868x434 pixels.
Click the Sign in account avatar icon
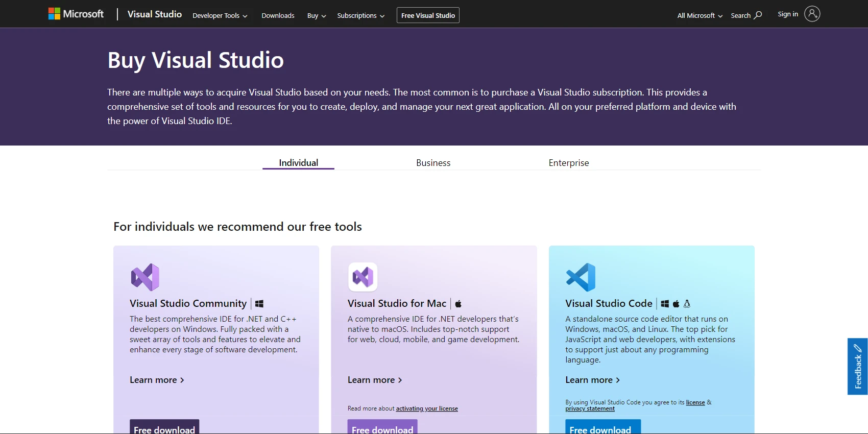click(x=812, y=14)
